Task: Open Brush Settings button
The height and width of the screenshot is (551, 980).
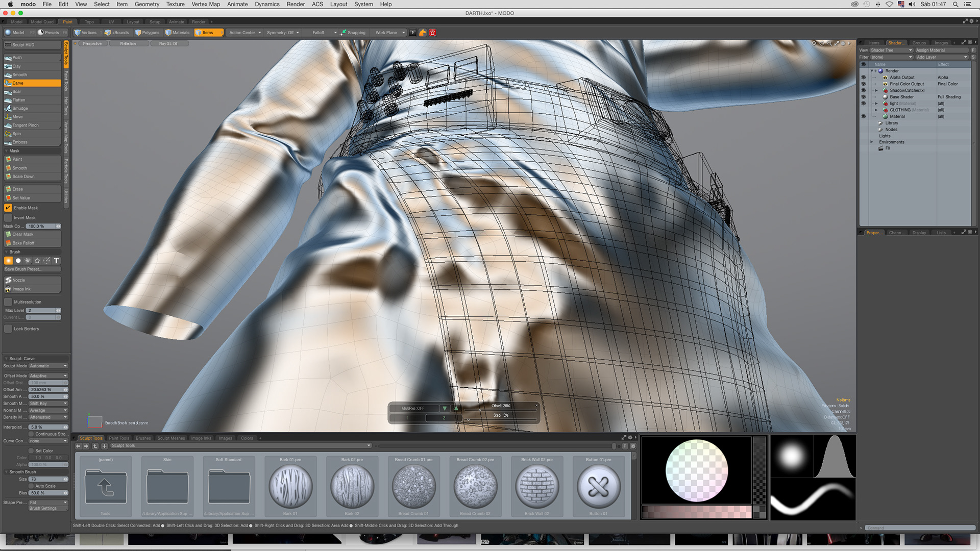Action: tap(48, 509)
